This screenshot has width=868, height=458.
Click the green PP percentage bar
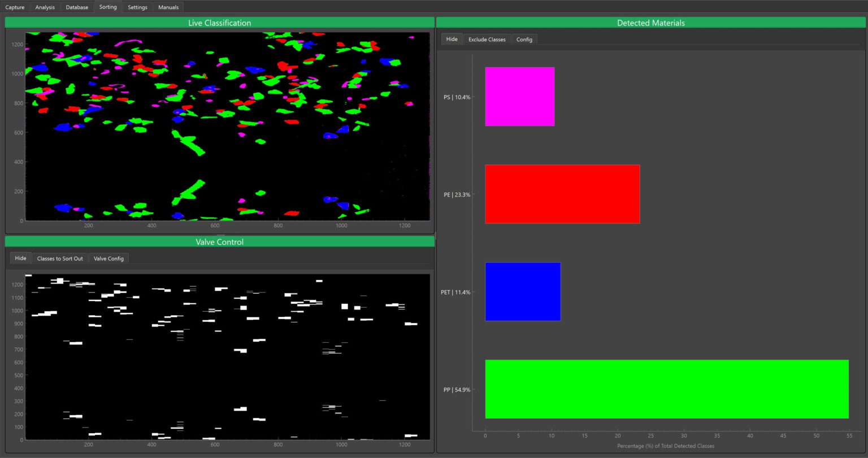coord(666,389)
